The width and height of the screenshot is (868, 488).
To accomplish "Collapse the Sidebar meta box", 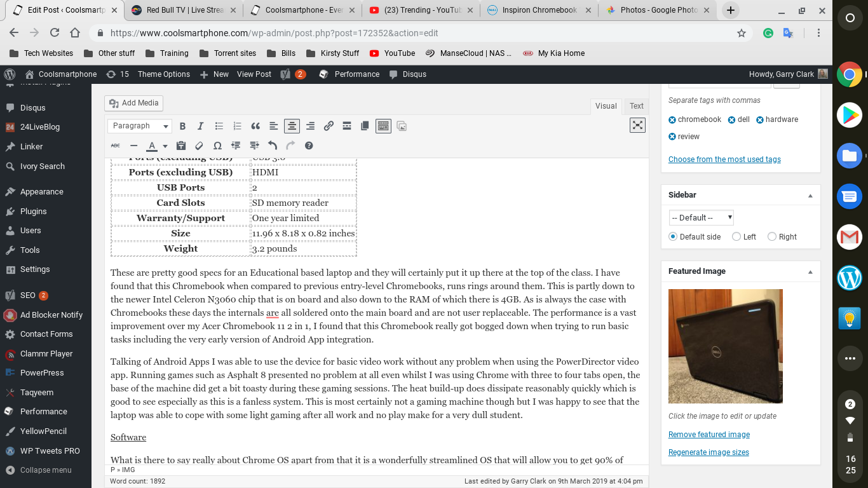I will [x=810, y=195].
